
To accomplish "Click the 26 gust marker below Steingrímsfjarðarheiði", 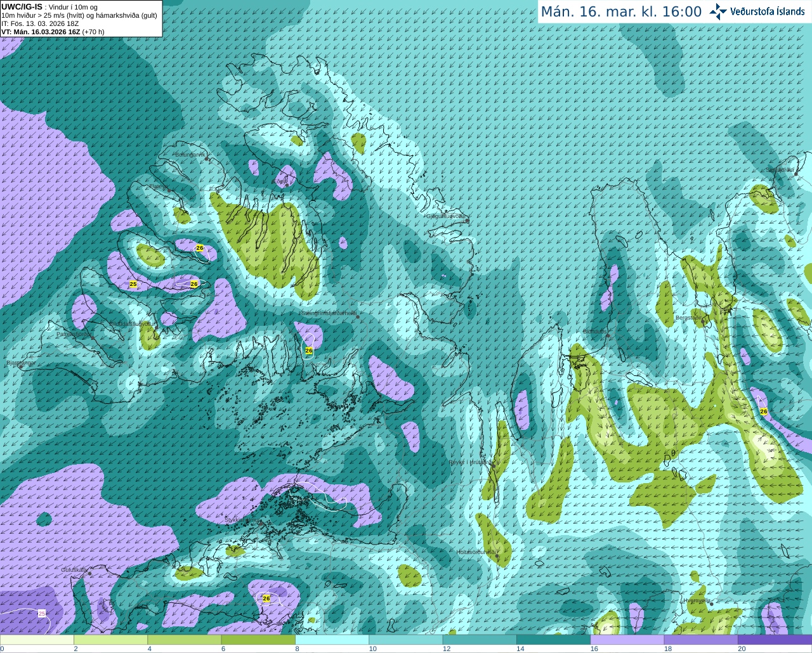I will [x=309, y=351].
